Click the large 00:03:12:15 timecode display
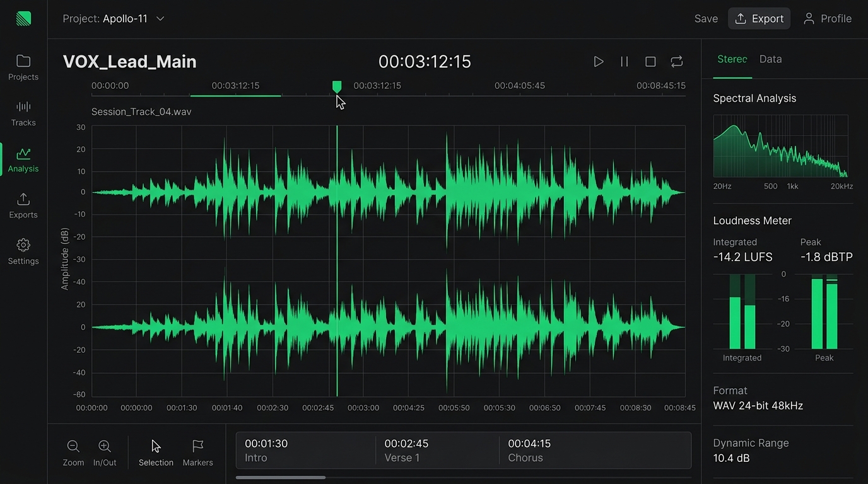This screenshot has height=484, width=868. [x=425, y=61]
